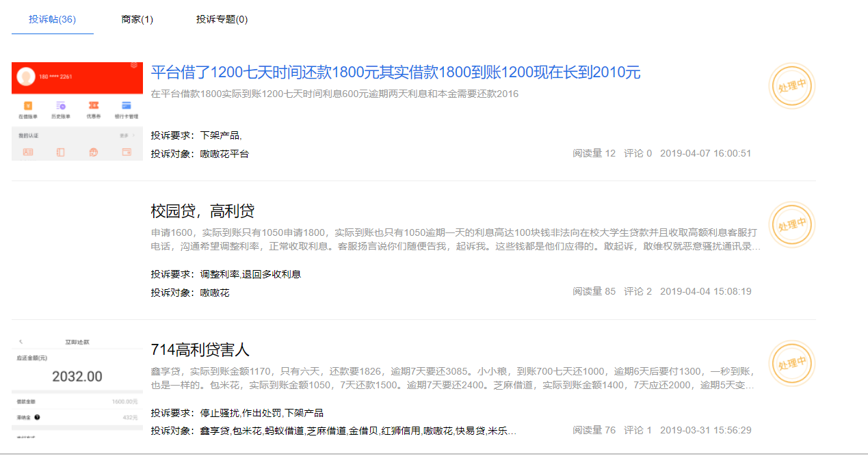Click 优惠券 coupon icon in first thumbnail

pyautogui.click(x=94, y=106)
